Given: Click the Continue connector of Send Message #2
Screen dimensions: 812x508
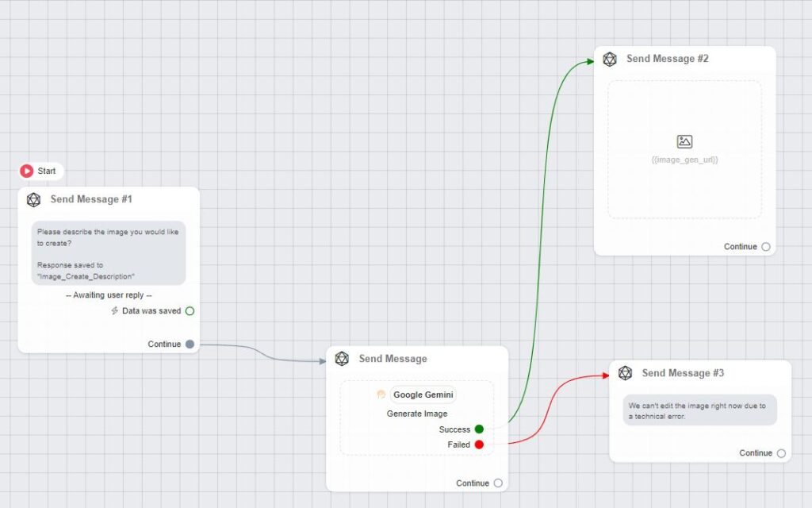Looking at the screenshot, I should [766, 247].
